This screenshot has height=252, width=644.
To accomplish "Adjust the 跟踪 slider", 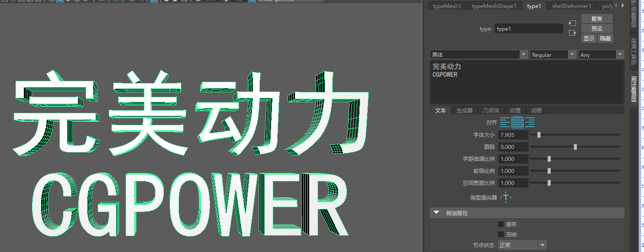I will click(x=575, y=147).
